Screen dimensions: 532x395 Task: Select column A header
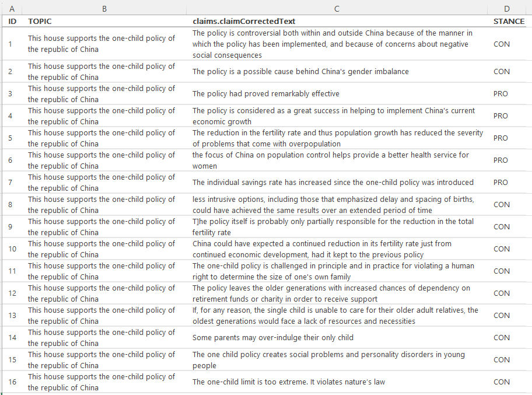(12, 9)
